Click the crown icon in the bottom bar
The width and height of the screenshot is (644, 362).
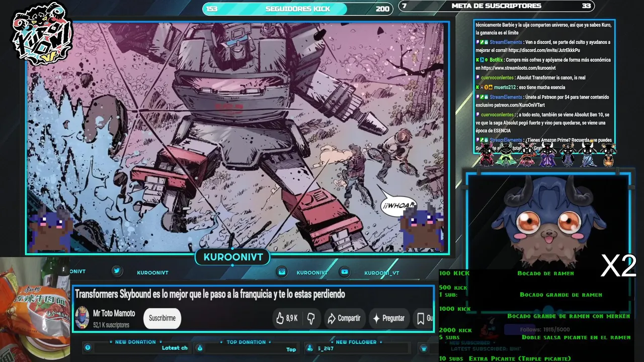(x=424, y=348)
